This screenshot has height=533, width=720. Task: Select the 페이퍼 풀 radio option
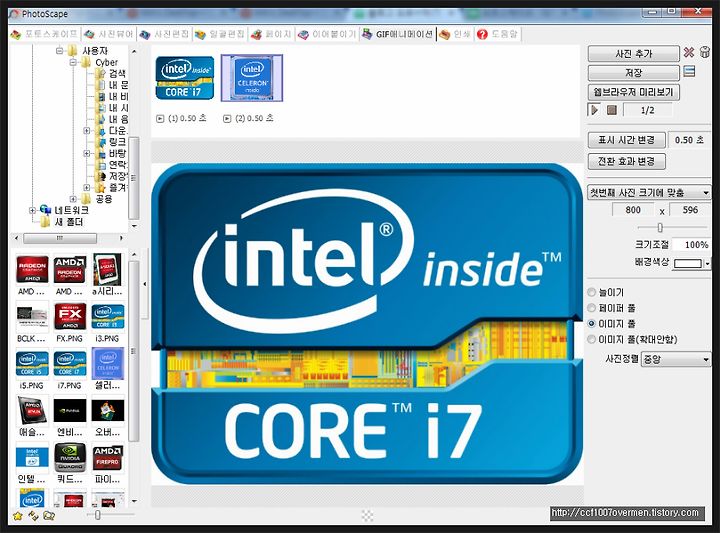[x=612, y=308]
